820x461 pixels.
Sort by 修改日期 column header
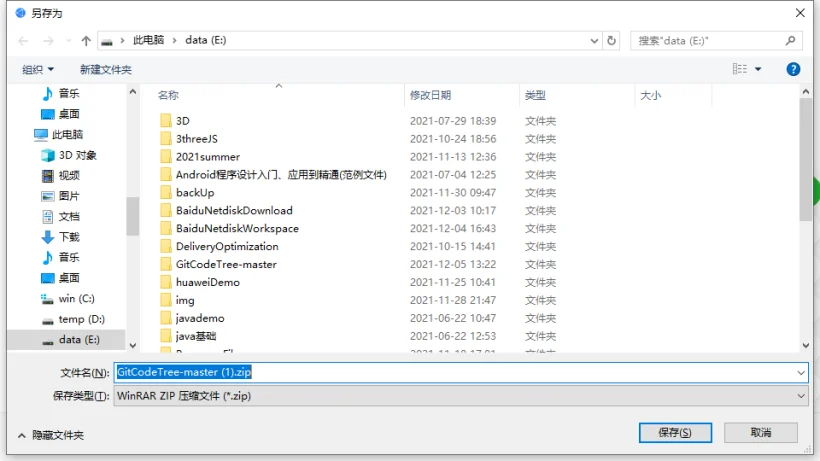[430, 95]
